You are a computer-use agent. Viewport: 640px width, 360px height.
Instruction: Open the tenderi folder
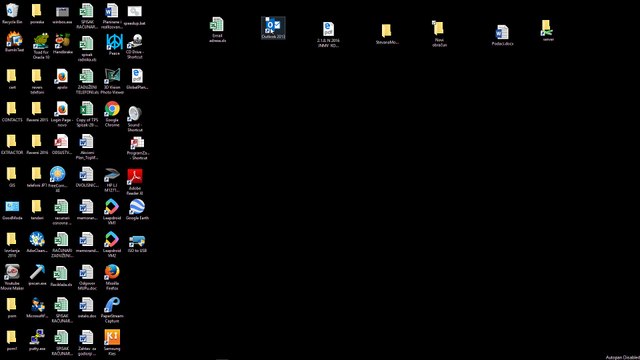click(x=37, y=210)
